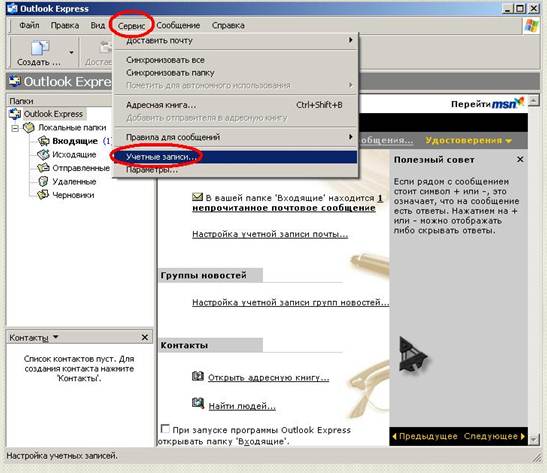Click Найти людей link
The height and width of the screenshot is (473, 547).
(242, 406)
